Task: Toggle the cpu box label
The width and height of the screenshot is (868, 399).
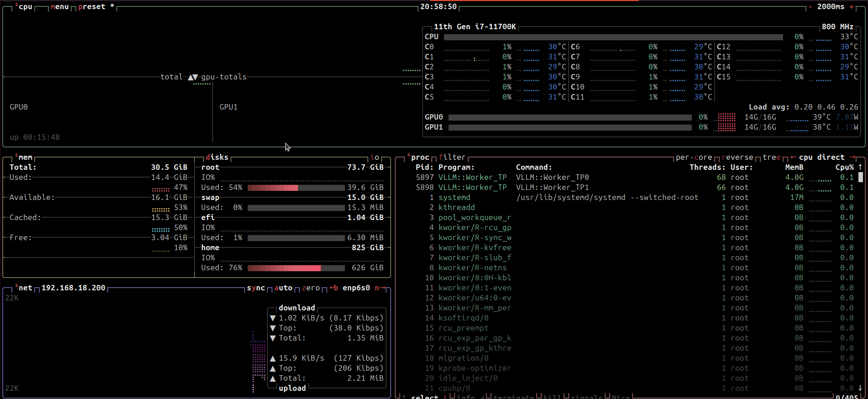Action: [x=24, y=6]
